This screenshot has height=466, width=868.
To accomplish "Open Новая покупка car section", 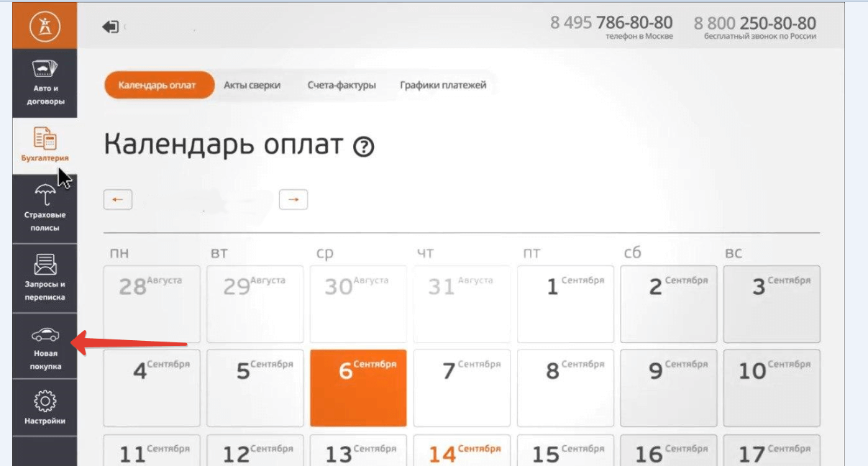I will point(45,347).
